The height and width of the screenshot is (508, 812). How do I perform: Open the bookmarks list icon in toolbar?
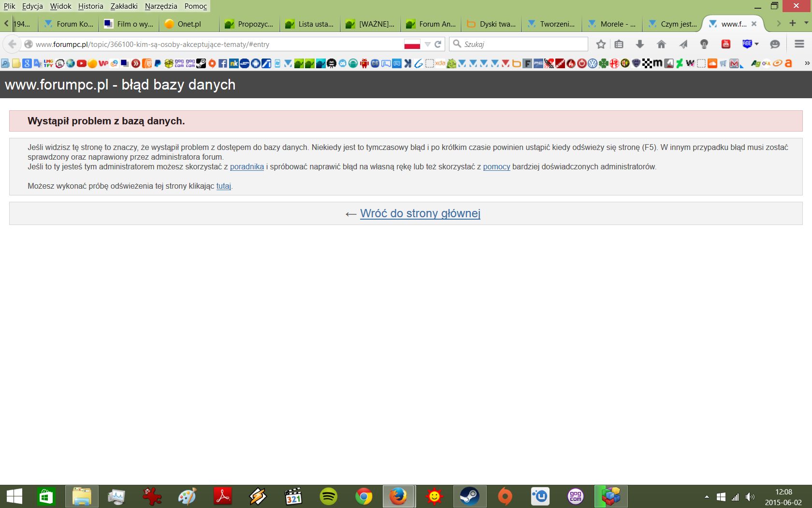pos(619,45)
